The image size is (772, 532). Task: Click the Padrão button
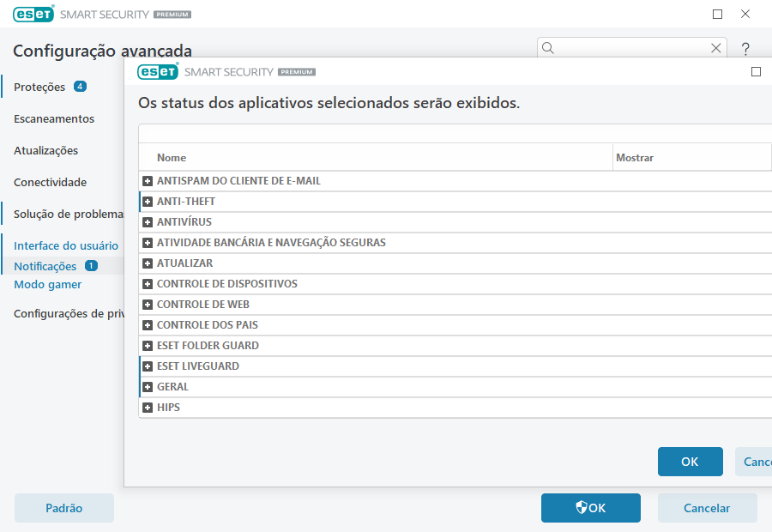63,508
